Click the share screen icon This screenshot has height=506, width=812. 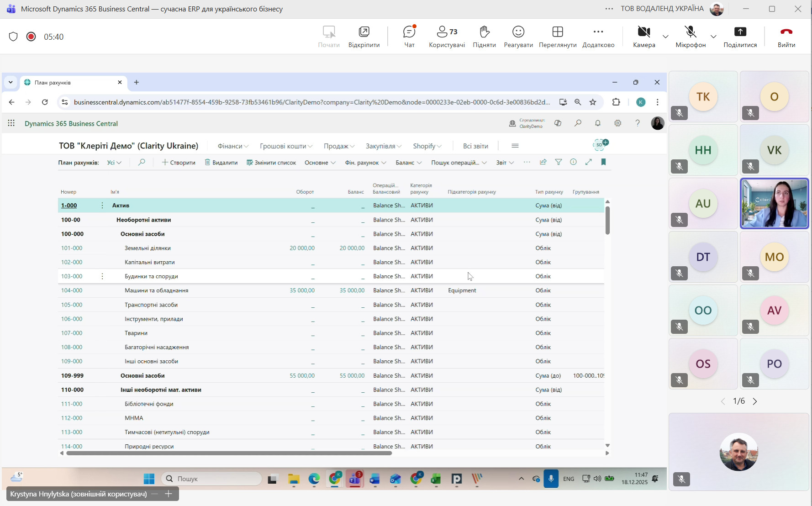[740, 36]
